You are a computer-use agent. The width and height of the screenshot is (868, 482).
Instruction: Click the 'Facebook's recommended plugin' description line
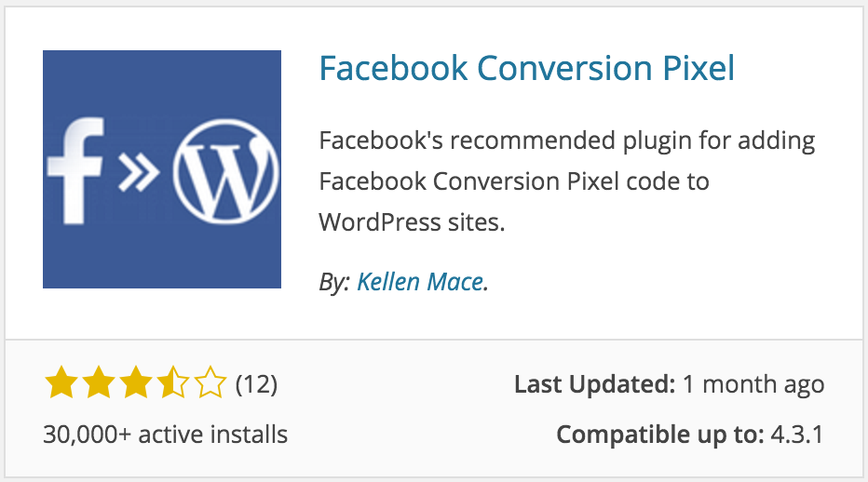coord(567,141)
